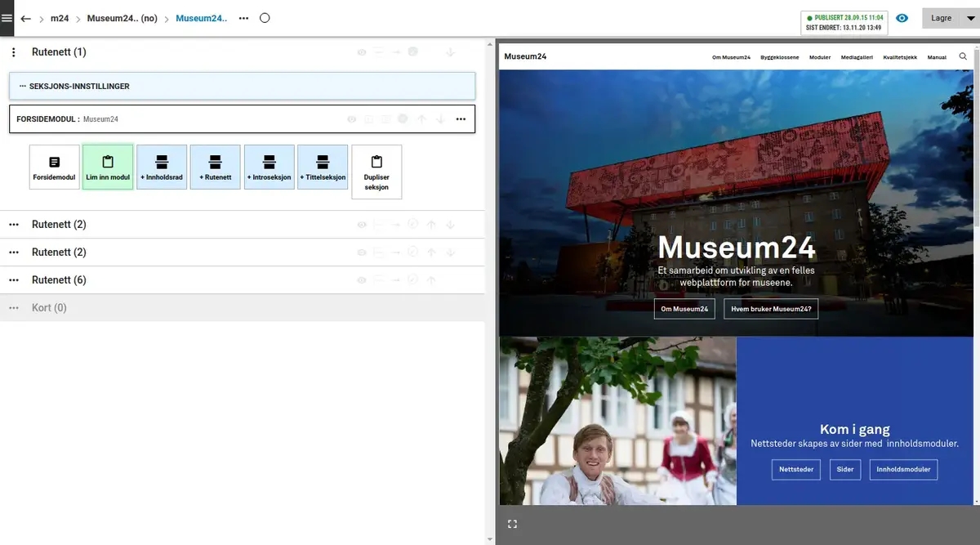Click the Lim inn modul clipboard button
The width and height of the screenshot is (980, 545).
[x=108, y=167]
